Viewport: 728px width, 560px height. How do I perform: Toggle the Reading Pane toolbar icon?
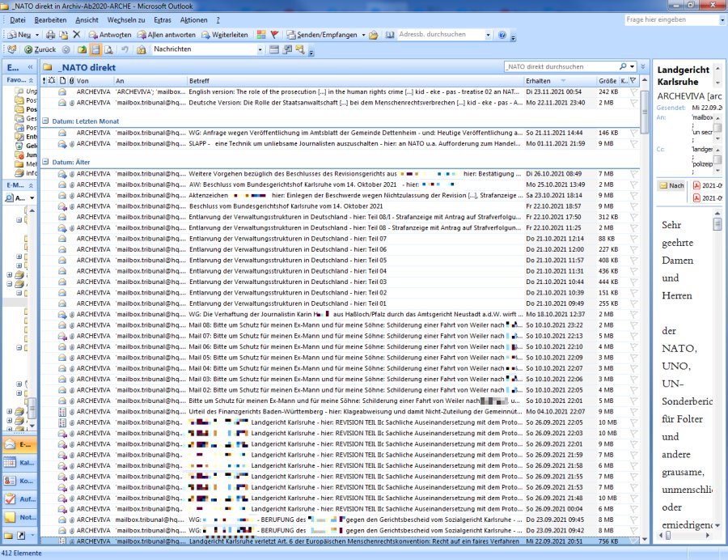95,49
